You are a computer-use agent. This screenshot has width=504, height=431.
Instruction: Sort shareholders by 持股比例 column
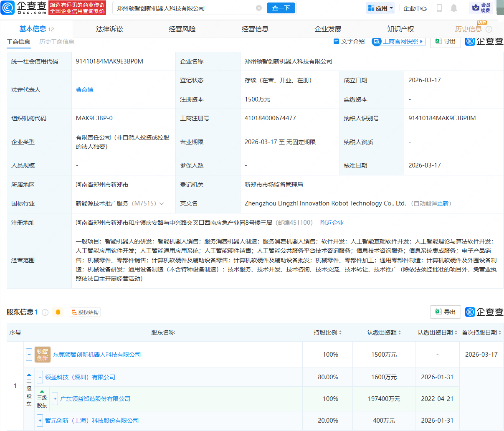[x=328, y=332]
